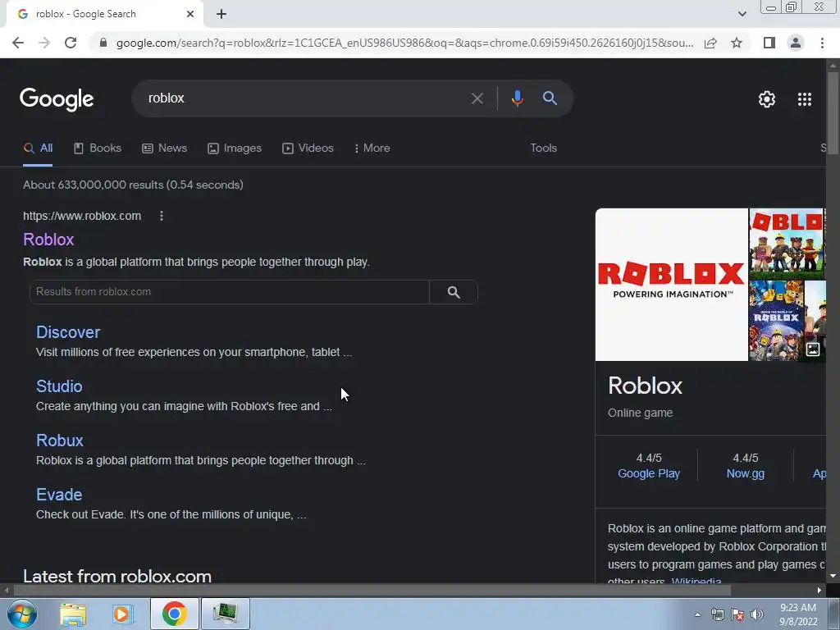
Task: Select the All results tab
Action: coord(38,148)
